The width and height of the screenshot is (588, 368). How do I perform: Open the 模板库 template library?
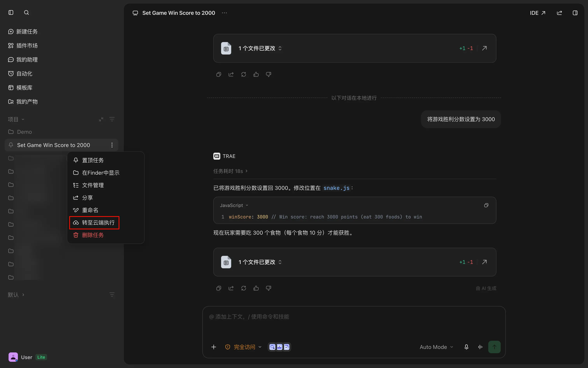point(20,88)
